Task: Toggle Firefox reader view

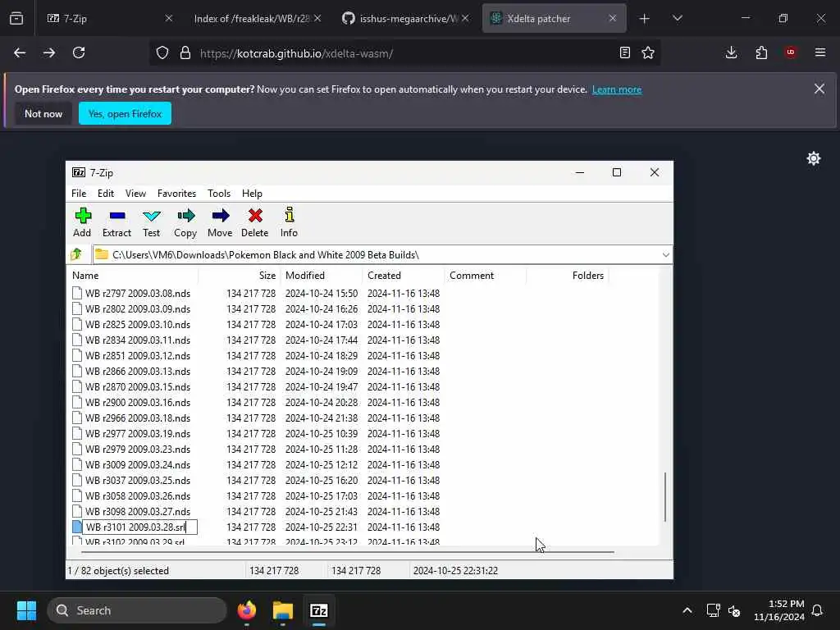Action: coord(624,52)
